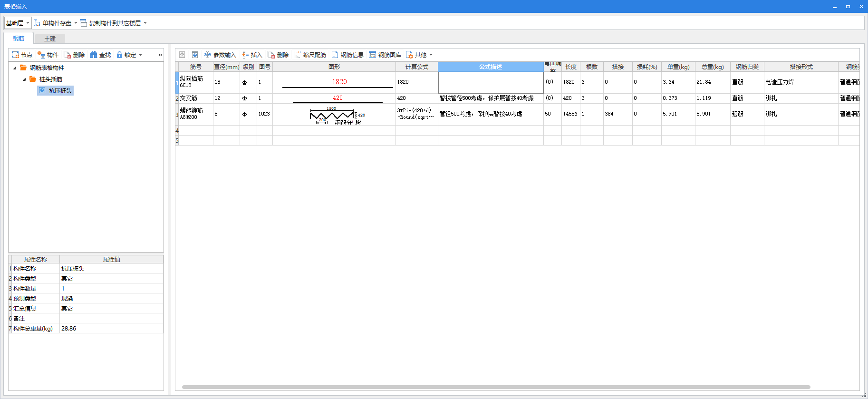Collapse the 桩头插筋 tree node
Screen dimensions: 868x399
coord(24,79)
